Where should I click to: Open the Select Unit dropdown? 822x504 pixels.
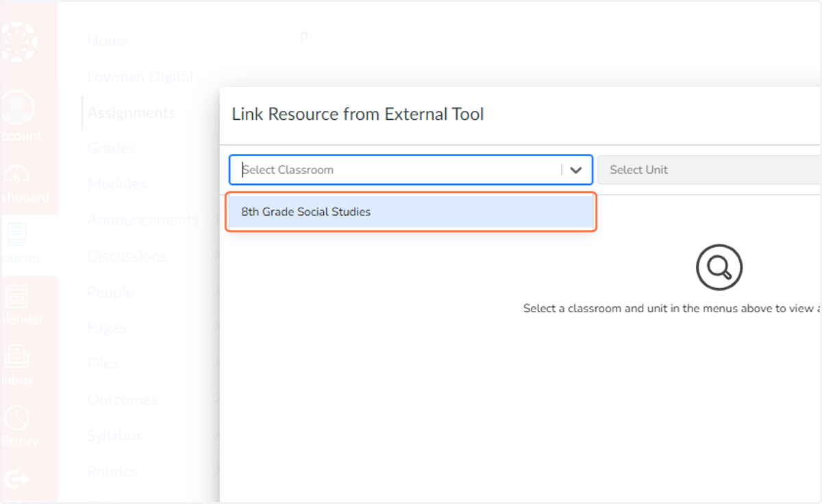[709, 170]
